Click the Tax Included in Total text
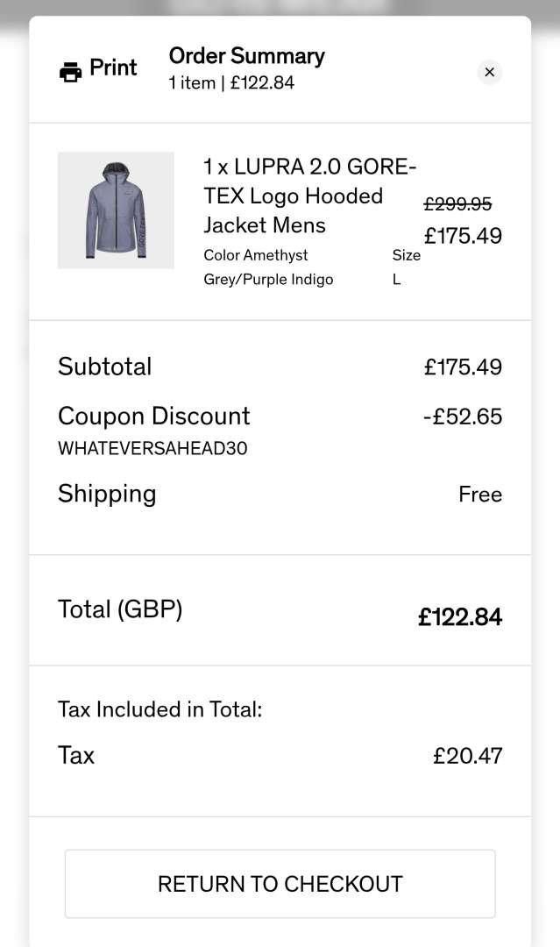 click(x=160, y=709)
